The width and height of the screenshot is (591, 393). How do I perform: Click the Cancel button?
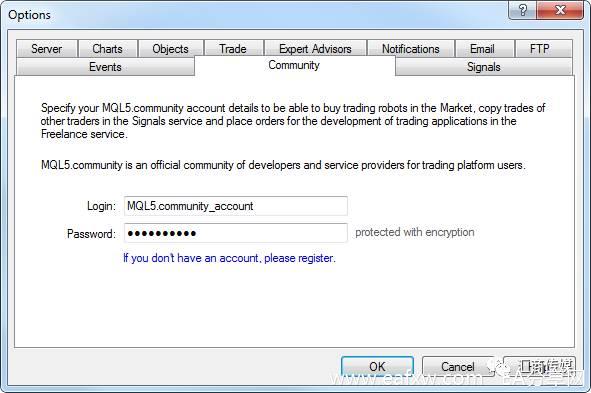(458, 366)
